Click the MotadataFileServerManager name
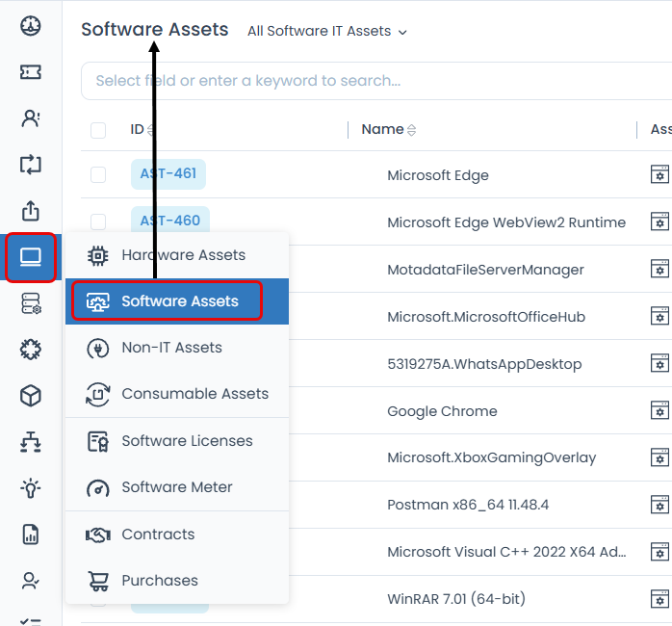 (x=485, y=270)
